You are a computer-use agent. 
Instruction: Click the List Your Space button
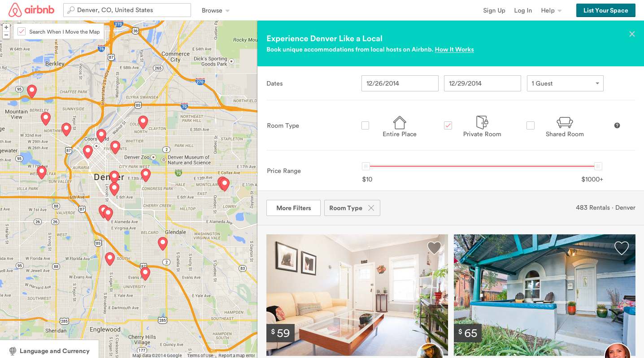606,10
